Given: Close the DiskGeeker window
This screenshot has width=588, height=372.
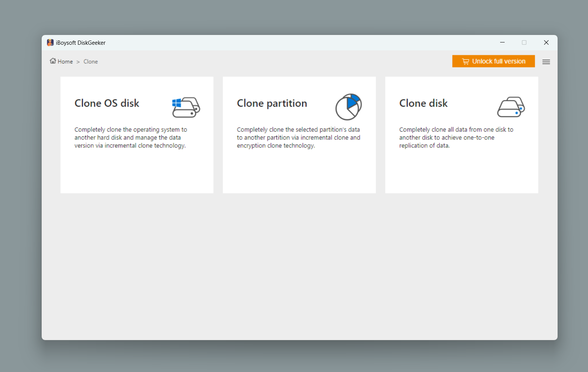Looking at the screenshot, I should (546, 42).
